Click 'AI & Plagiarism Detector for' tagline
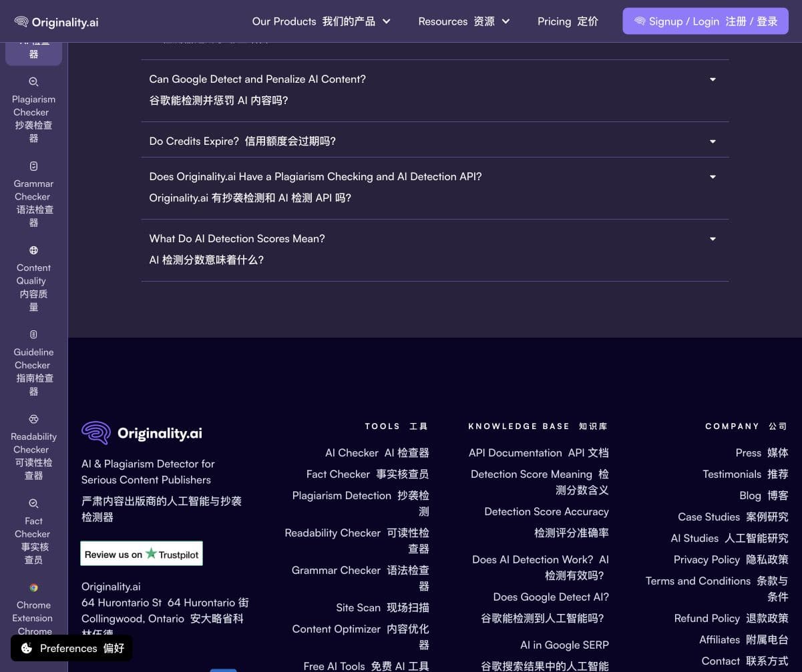 (148, 463)
